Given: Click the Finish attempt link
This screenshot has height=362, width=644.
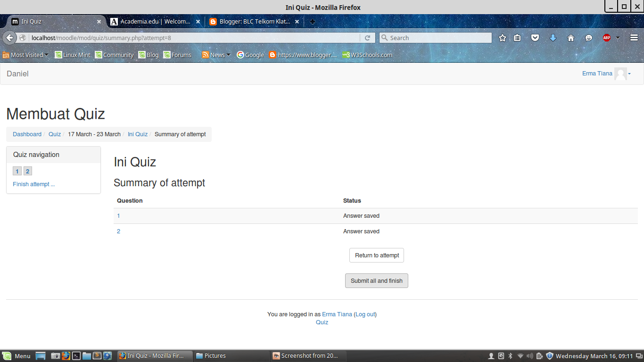Looking at the screenshot, I should click(x=34, y=184).
